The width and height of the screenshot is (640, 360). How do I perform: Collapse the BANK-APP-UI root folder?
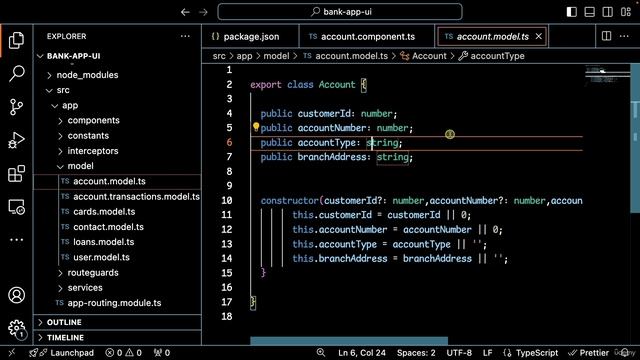[x=73, y=56]
